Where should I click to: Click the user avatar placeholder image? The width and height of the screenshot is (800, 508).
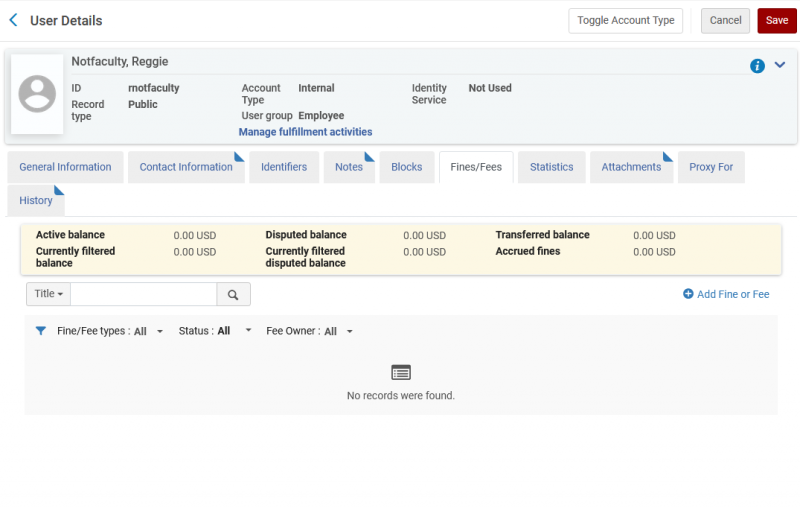coord(37,94)
